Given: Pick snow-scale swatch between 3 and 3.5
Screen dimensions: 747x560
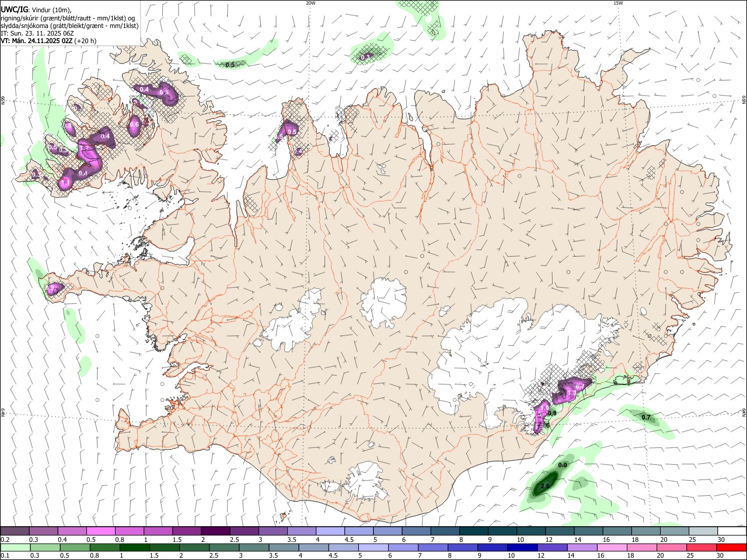Looking at the screenshot, I should (x=273, y=531).
